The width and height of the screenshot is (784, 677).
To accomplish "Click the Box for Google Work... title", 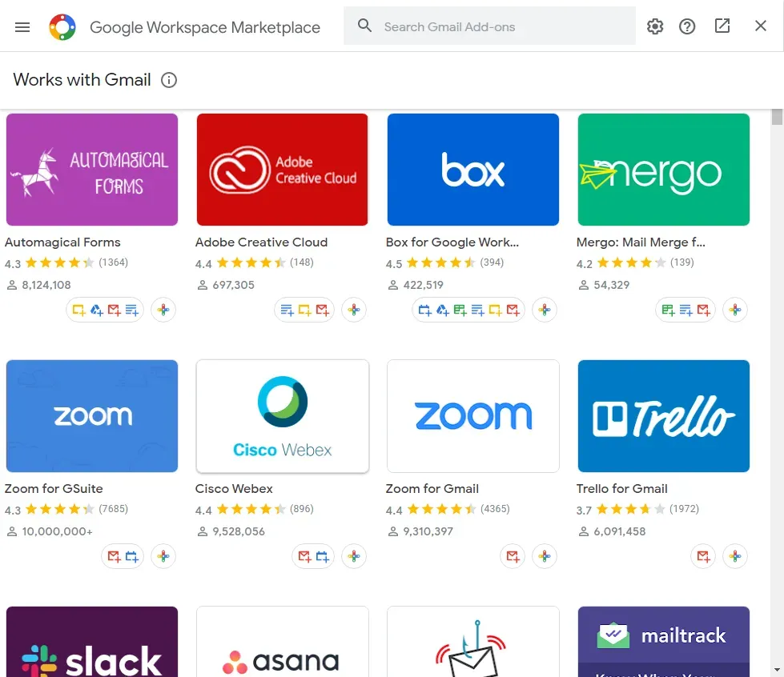I will click(452, 242).
